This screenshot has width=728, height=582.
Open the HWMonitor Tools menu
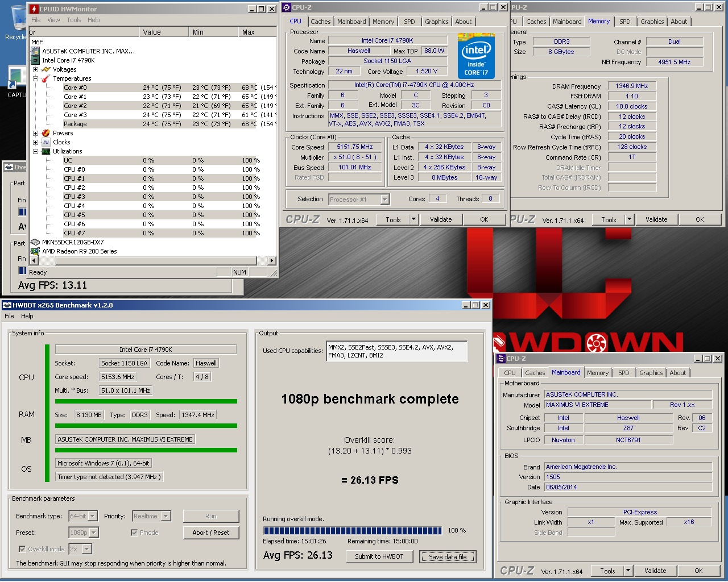tap(74, 20)
